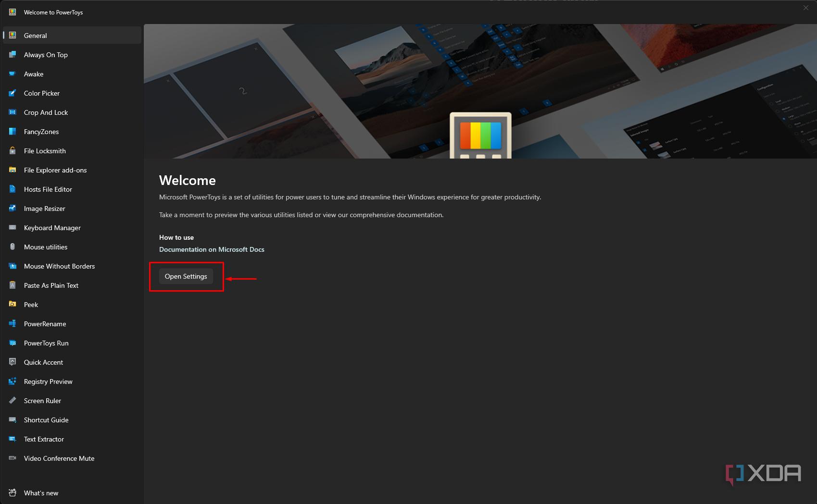The image size is (817, 504).
Task: Click the Quick Accent icon
Action: click(13, 362)
